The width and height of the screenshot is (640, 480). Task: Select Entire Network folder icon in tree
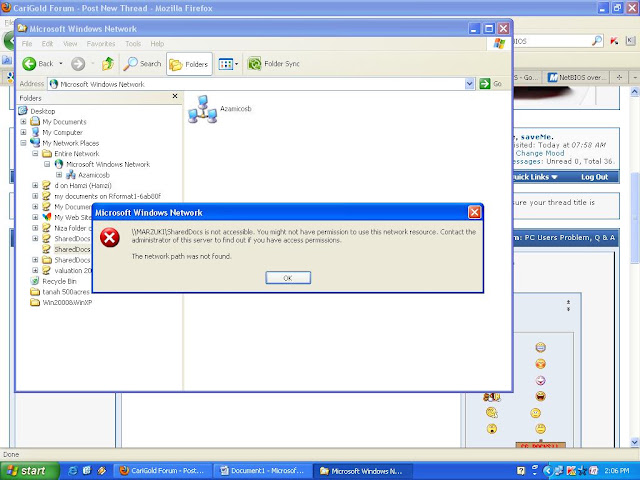coord(47,153)
